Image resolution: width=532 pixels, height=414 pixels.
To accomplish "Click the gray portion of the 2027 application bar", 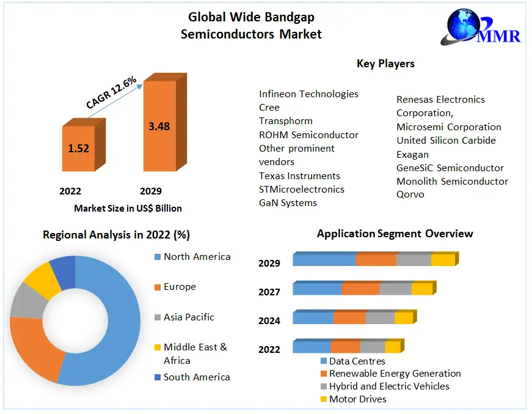I will point(395,289).
